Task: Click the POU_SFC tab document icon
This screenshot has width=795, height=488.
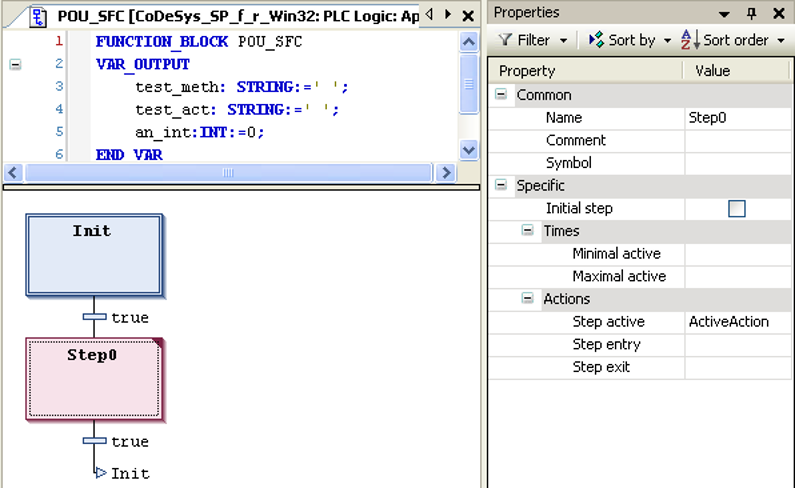Action: pos(39,15)
